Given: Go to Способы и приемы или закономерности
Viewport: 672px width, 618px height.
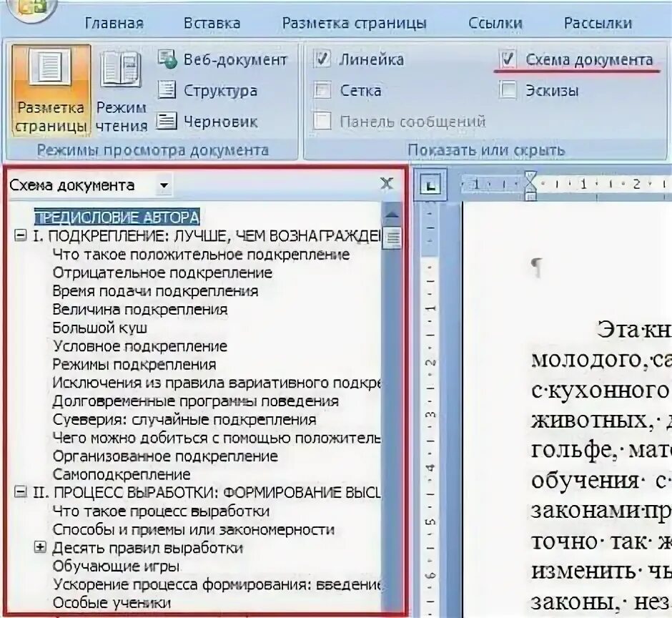Looking at the screenshot, I should click(193, 529).
